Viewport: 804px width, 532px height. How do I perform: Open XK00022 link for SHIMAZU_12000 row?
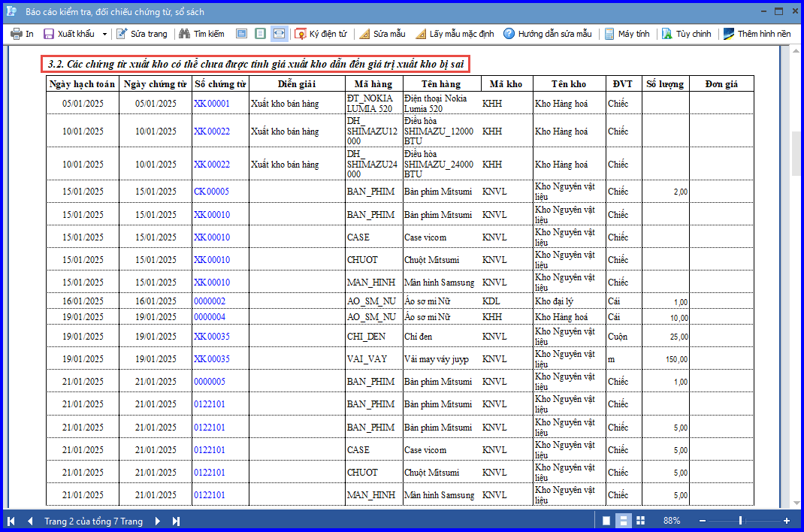tap(212, 131)
